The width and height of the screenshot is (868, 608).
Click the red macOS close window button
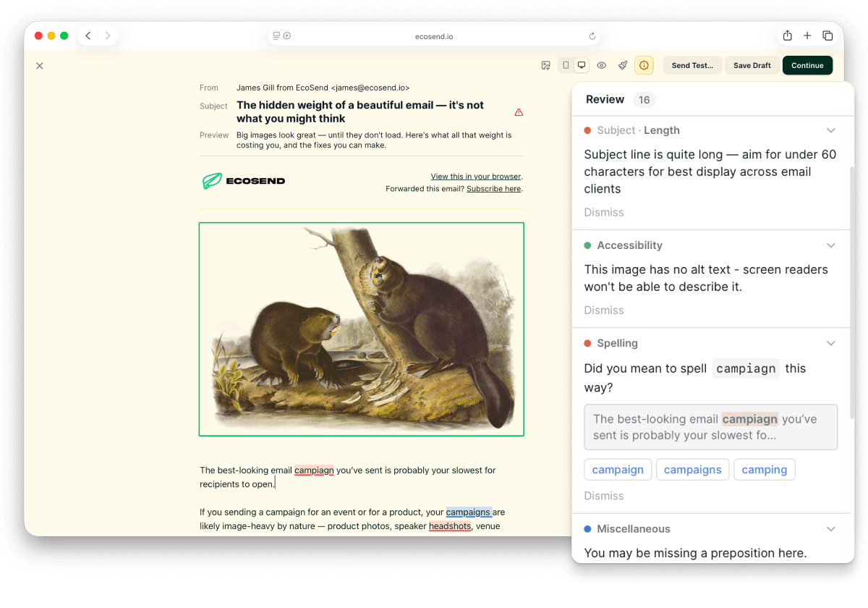[38, 35]
